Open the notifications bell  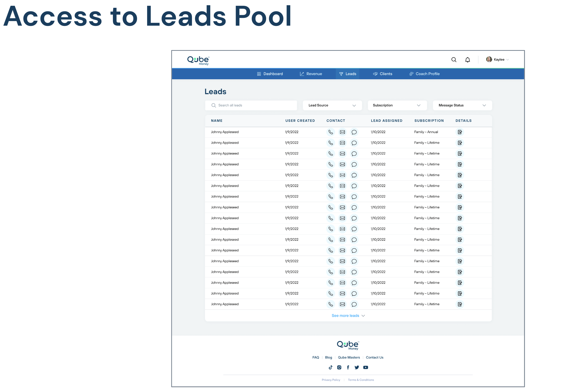point(468,60)
